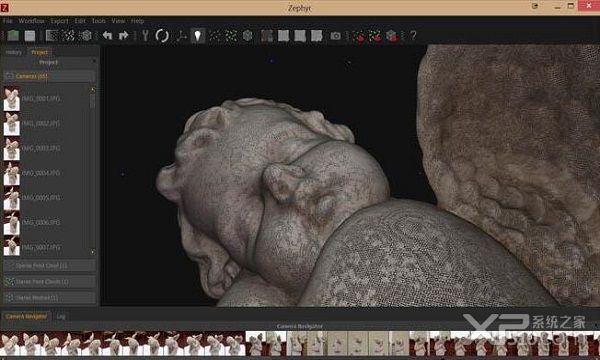Click the circular rotate/refresh icon
Image resolution: width=600 pixels, height=360 pixels.
[x=162, y=36]
